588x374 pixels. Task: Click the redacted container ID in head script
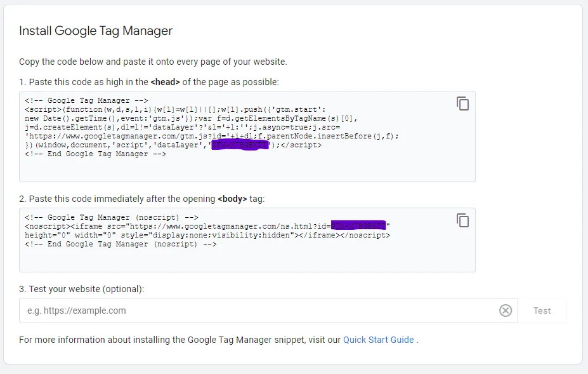click(240, 145)
